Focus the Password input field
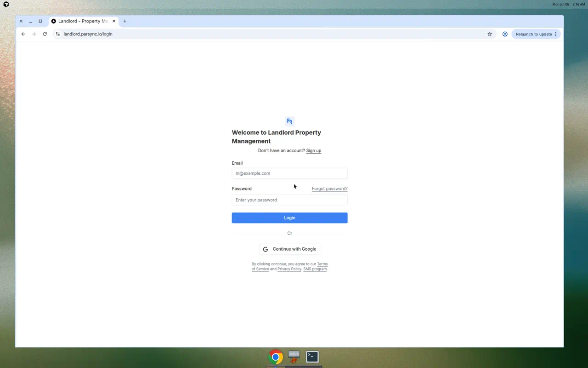This screenshot has width=588, height=368. [x=289, y=200]
